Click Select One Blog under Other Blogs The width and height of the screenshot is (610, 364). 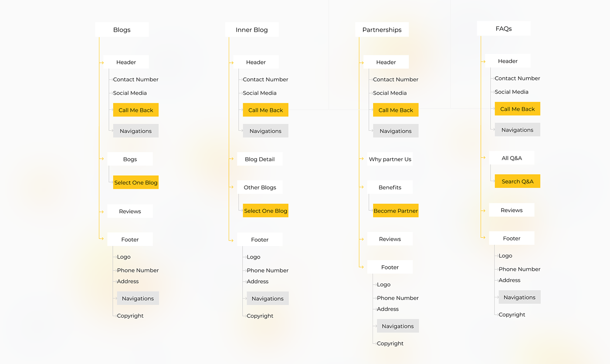click(265, 211)
